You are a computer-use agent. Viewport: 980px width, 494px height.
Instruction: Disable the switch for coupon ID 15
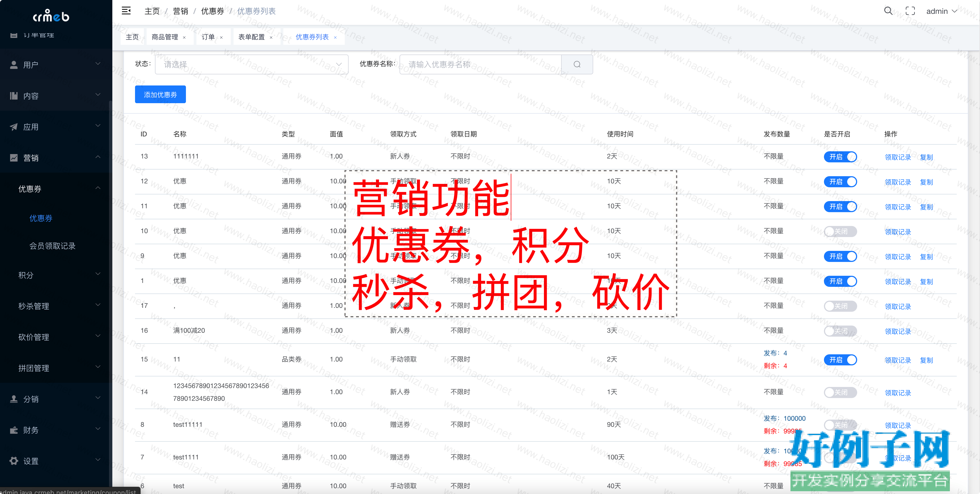[840, 360]
